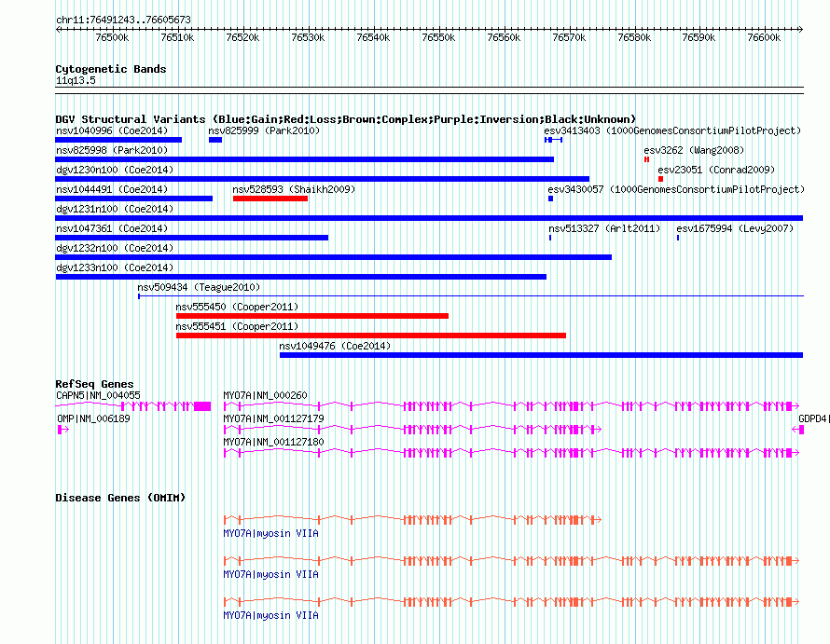Open the esv3413403 1000Genomes variant

tap(553, 140)
